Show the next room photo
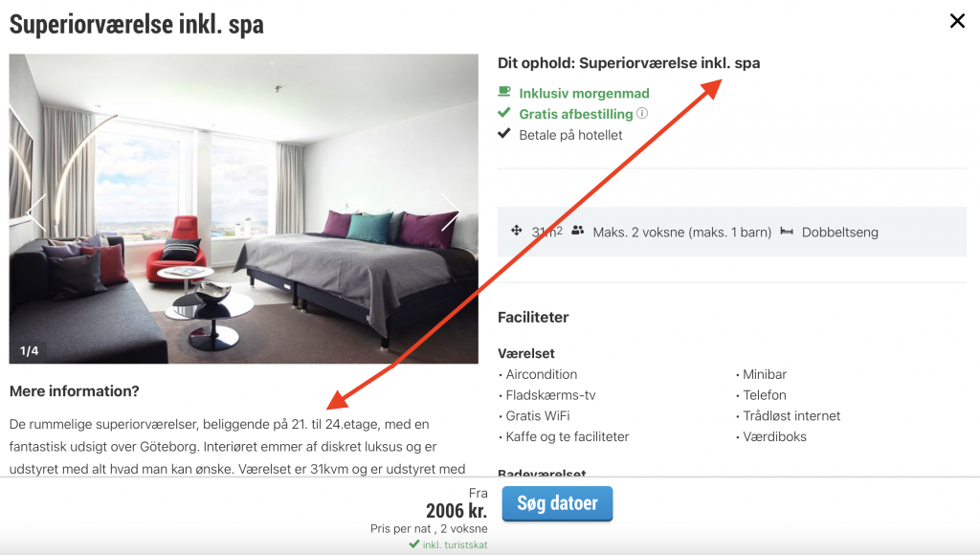The width and height of the screenshot is (980, 555). click(450, 211)
